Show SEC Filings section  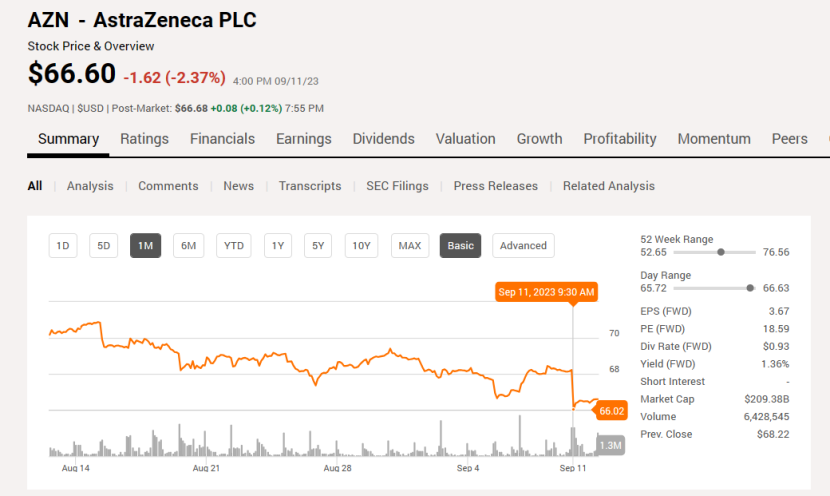(397, 186)
